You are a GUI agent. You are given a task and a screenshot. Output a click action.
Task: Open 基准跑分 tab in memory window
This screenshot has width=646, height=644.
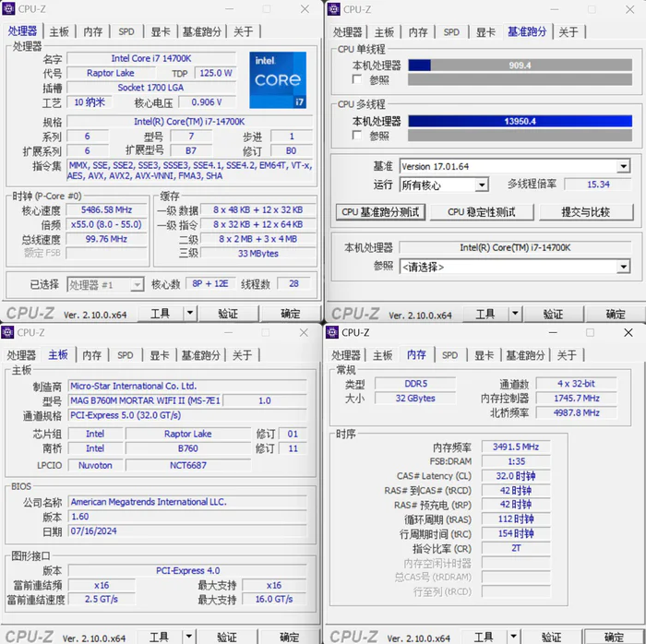[526, 355]
